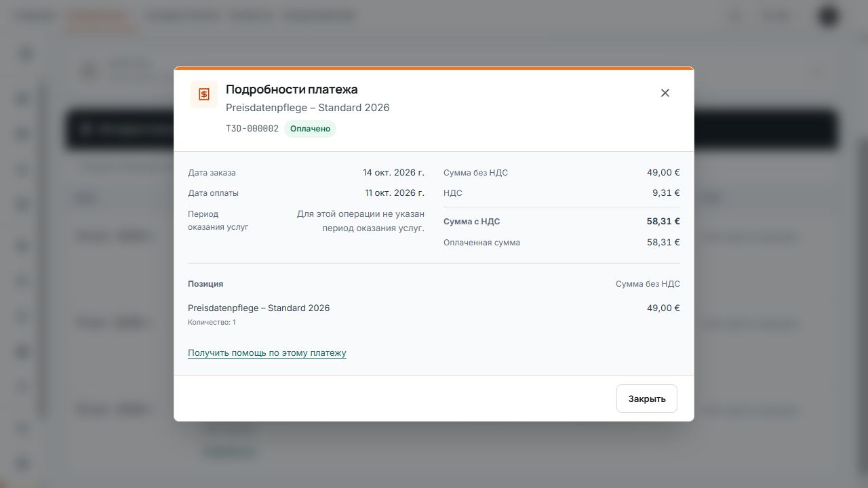Click the Позиция column header
The height and width of the screenshot is (488, 868).
coord(205,283)
